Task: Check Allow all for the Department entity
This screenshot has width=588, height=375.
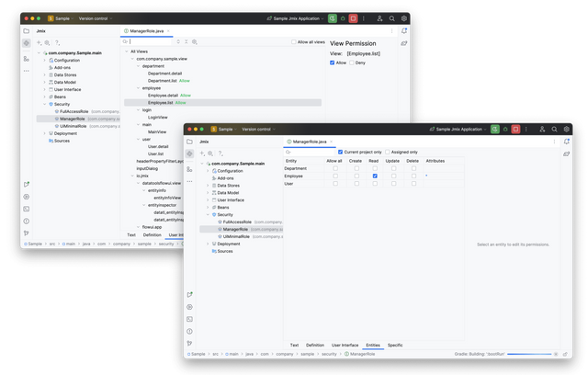Action: point(335,168)
